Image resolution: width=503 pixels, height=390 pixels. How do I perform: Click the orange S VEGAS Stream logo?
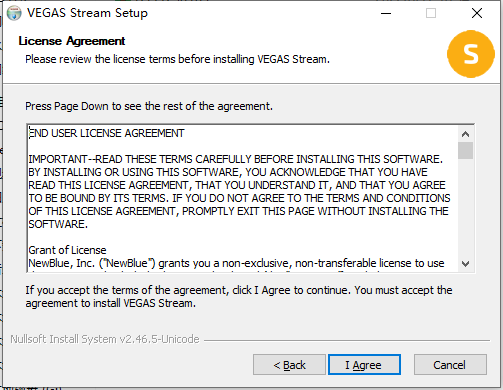pyautogui.click(x=471, y=54)
